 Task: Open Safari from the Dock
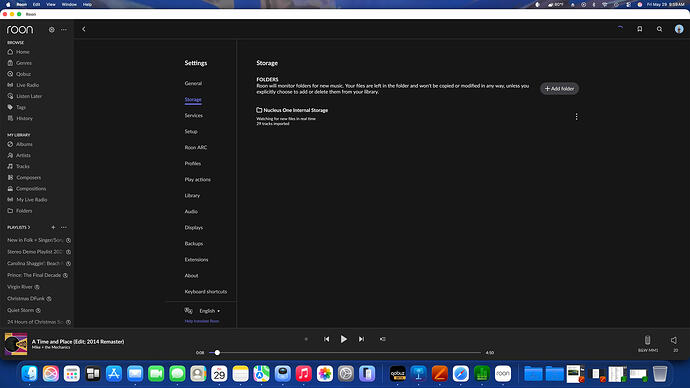(x=461, y=374)
